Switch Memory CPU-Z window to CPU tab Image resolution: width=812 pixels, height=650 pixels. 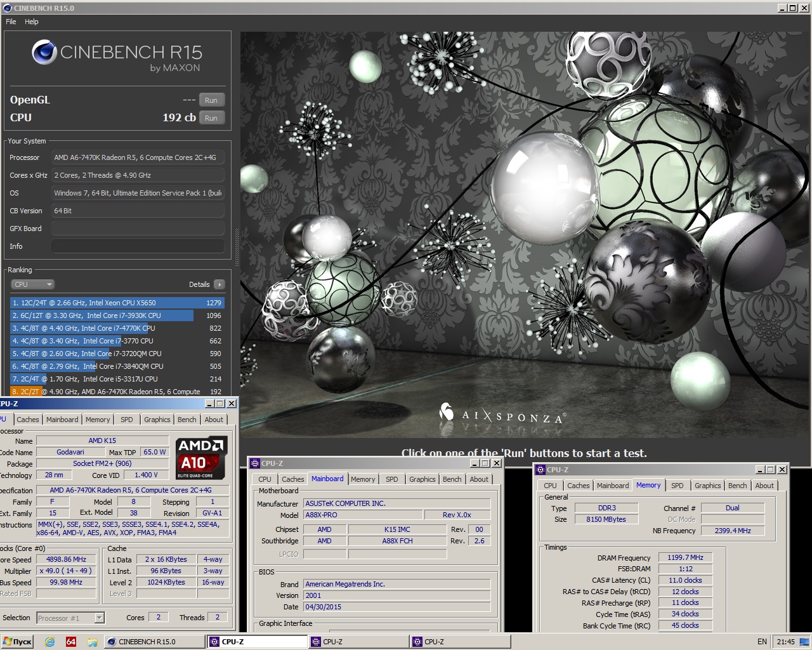pyautogui.click(x=551, y=486)
